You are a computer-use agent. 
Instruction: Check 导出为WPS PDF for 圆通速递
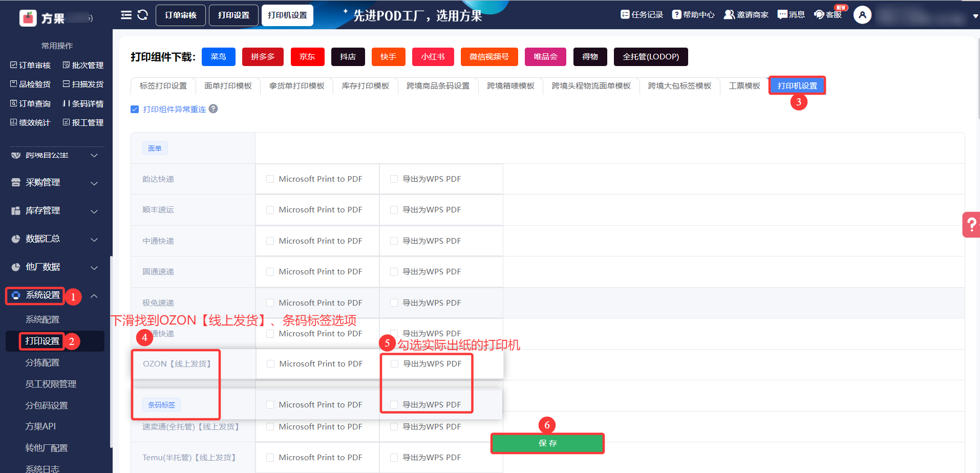(x=394, y=272)
